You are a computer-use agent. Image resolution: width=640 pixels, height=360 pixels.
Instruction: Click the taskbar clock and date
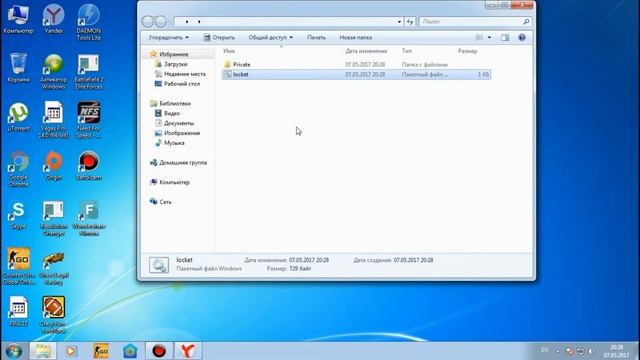pos(616,351)
